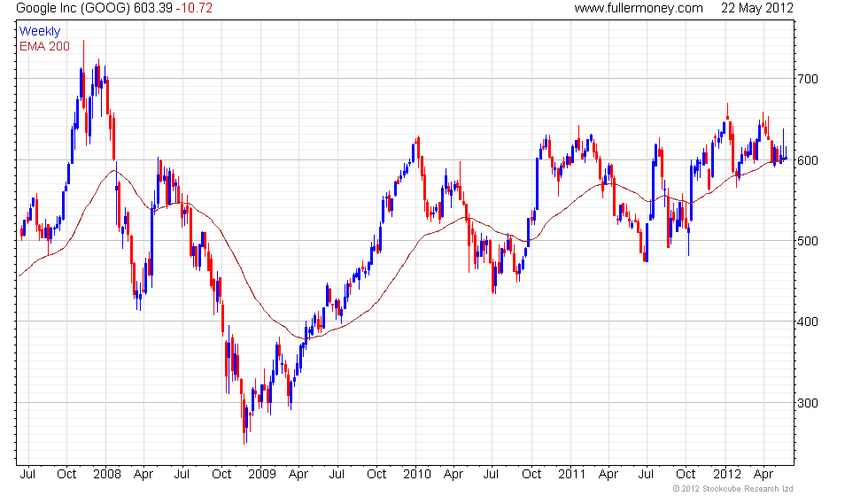Click the 22 May 2012 date
Viewport: 868px width, 496px height.
tap(756, 8)
